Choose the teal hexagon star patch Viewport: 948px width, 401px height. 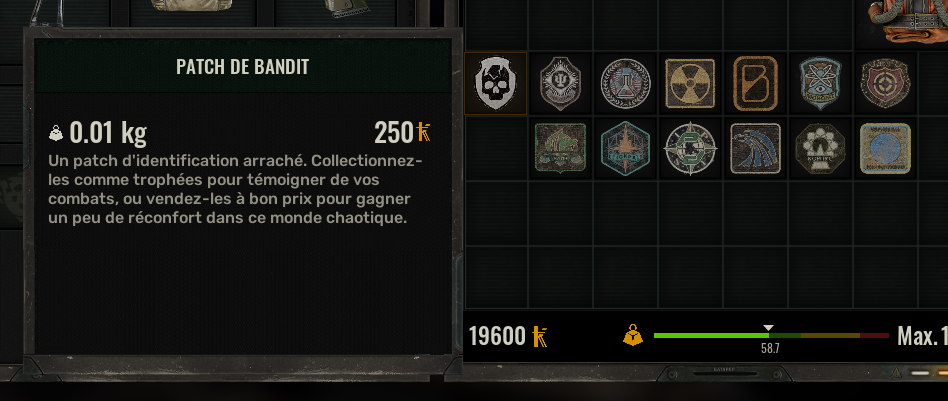pyautogui.click(x=625, y=148)
